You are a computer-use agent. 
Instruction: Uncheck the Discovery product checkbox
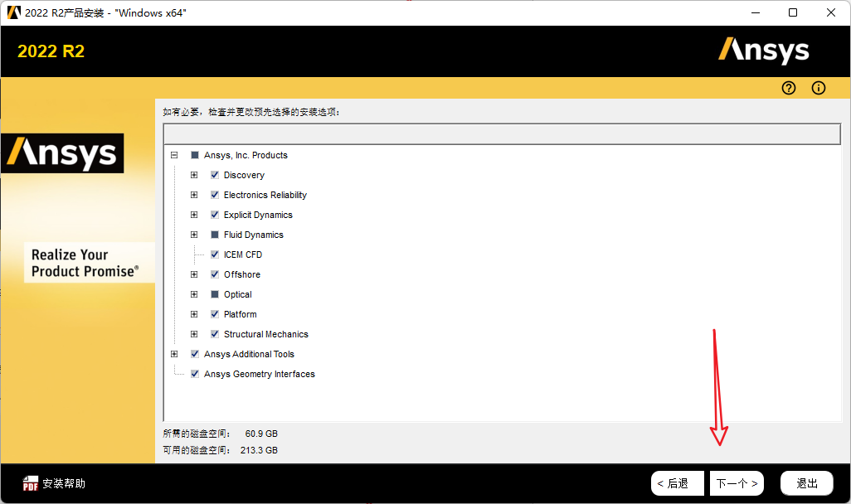pyautogui.click(x=214, y=175)
